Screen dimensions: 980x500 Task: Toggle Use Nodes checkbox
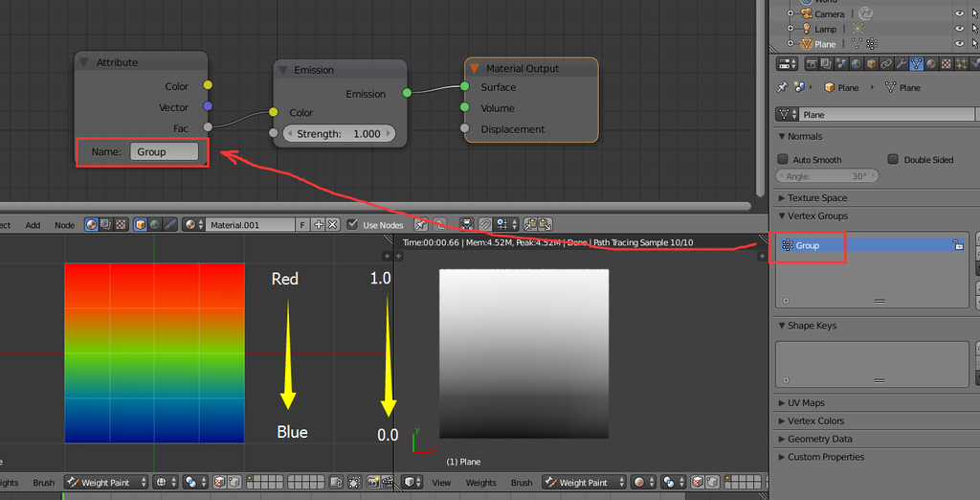pyautogui.click(x=352, y=225)
